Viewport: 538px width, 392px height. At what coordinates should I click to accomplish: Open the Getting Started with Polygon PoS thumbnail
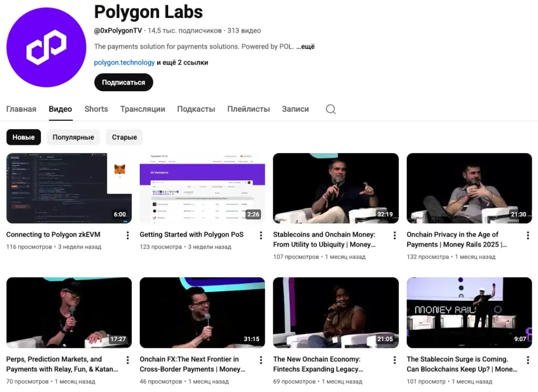click(x=202, y=188)
